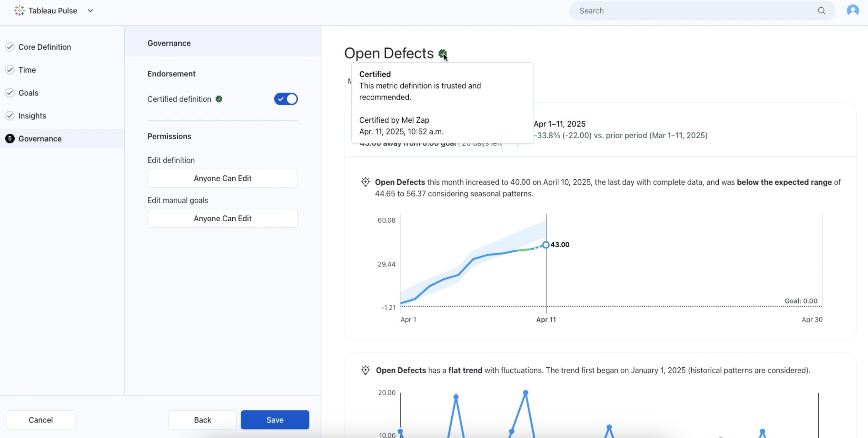Expand the Tableau Pulse dropdown chevron
The image size is (868, 438).
[90, 11]
